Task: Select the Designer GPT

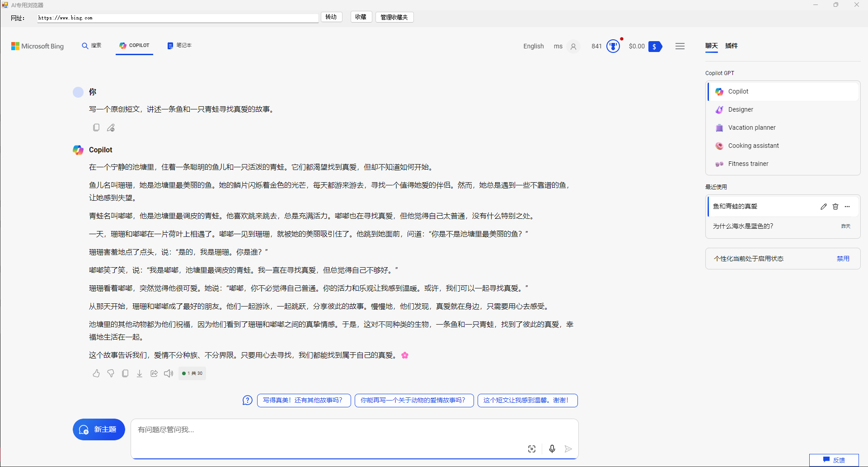Action: [x=783, y=109]
